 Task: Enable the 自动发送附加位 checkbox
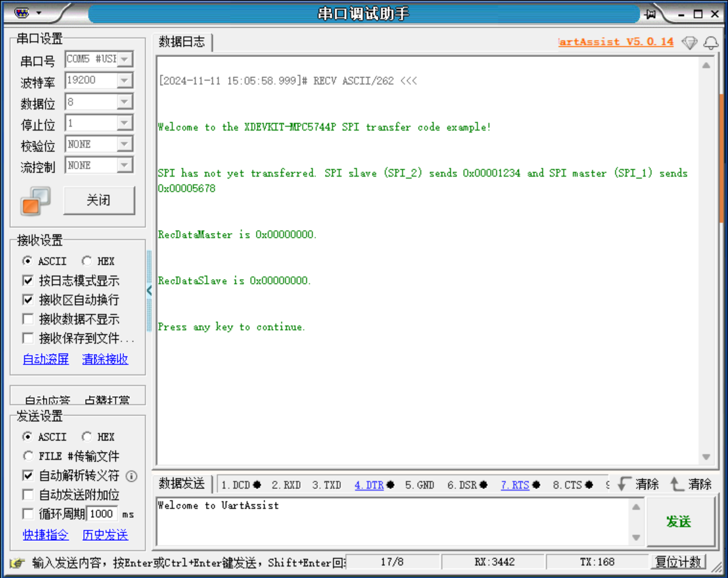tap(28, 495)
